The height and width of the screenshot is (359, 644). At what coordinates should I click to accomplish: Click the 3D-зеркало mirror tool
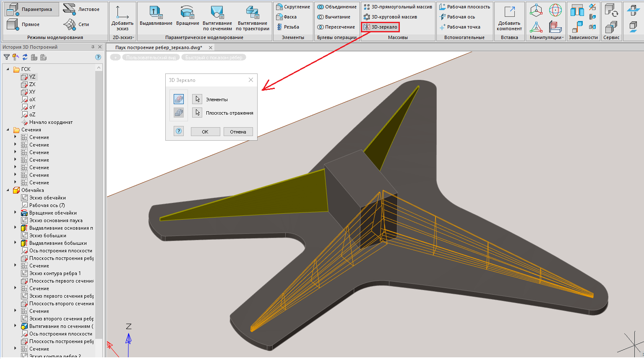pos(380,27)
